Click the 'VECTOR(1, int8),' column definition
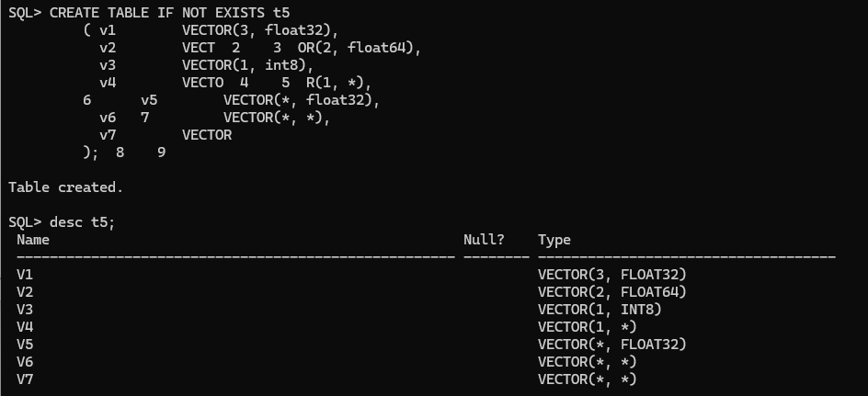This screenshot has width=868, height=396. click(248, 65)
